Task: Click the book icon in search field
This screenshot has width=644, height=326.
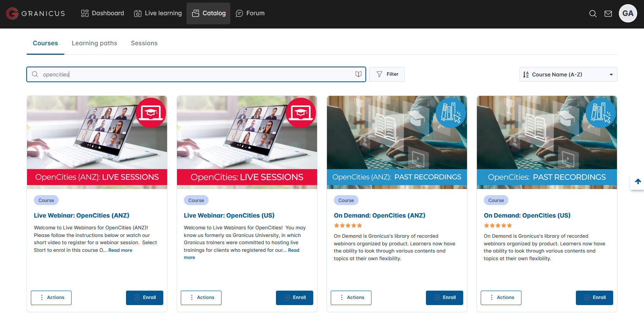Action: (358, 74)
